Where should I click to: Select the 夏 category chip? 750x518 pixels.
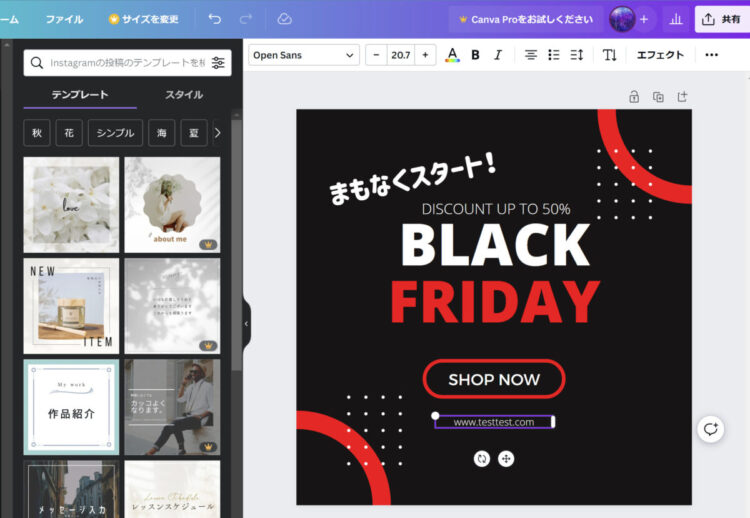194,133
